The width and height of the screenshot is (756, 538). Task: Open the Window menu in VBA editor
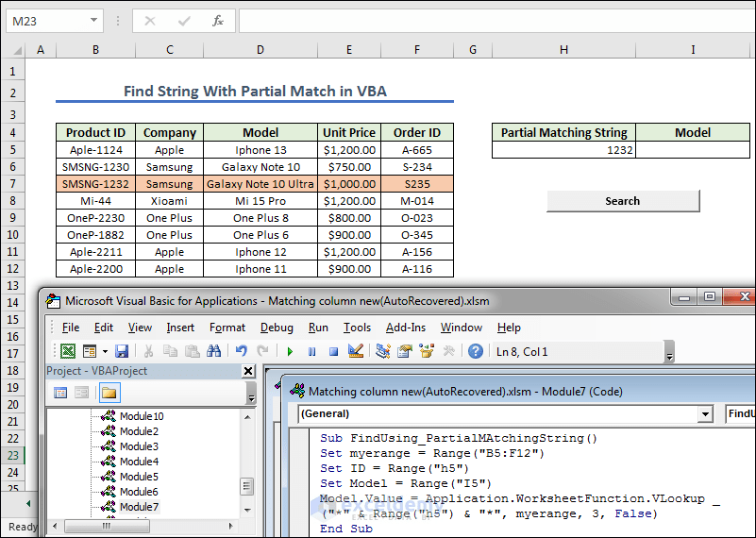point(461,328)
